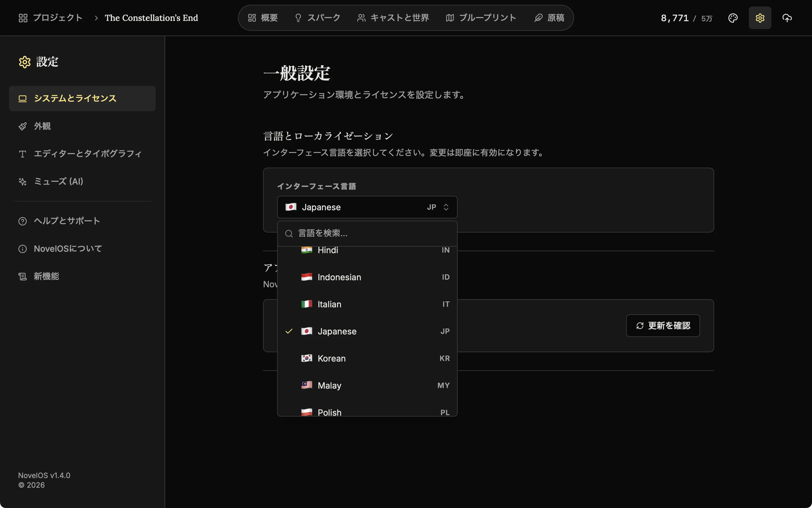Click the cloud upload icon

pyautogui.click(x=787, y=18)
